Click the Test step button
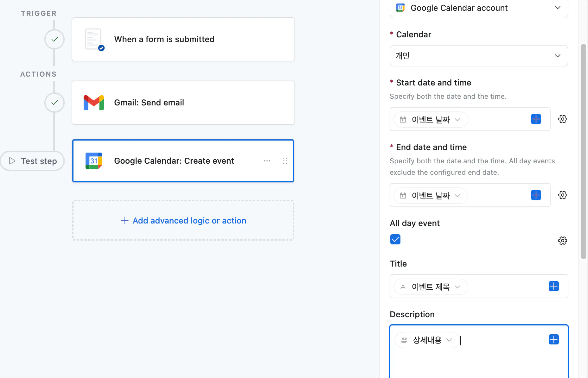Viewport: 588px width, 378px height. (x=33, y=161)
